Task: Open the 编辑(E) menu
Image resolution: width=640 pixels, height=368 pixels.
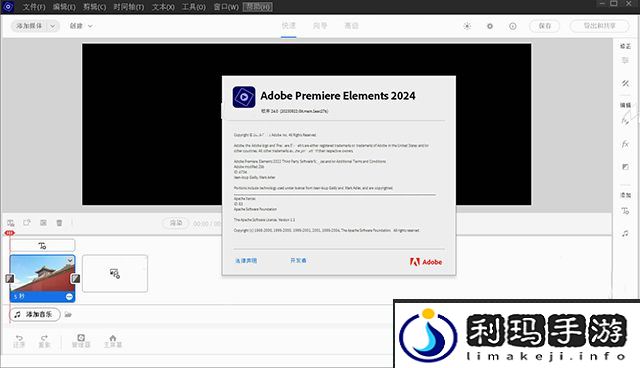Action: (64, 7)
